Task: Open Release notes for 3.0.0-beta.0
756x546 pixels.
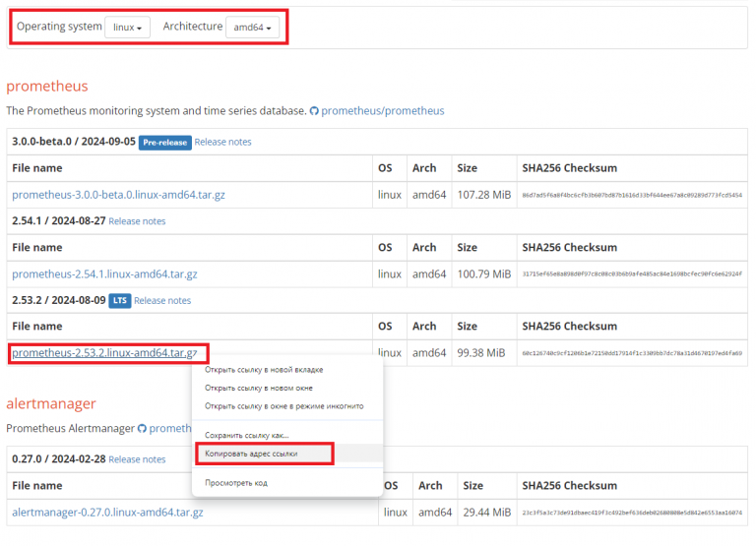Action: click(x=222, y=143)
